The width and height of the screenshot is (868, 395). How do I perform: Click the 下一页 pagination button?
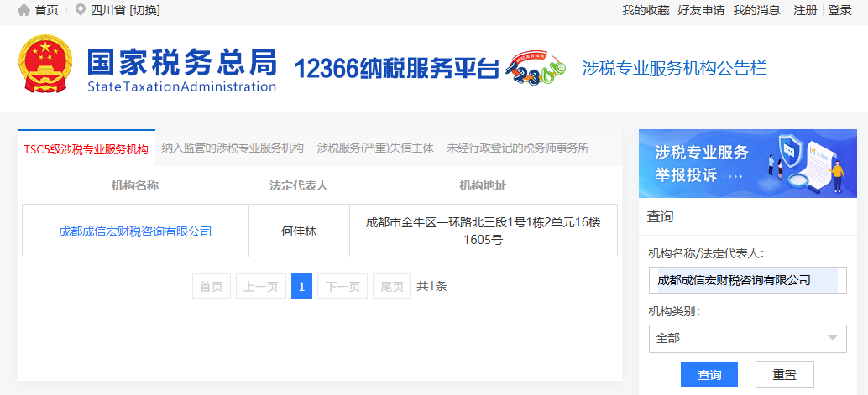(342, 286)
